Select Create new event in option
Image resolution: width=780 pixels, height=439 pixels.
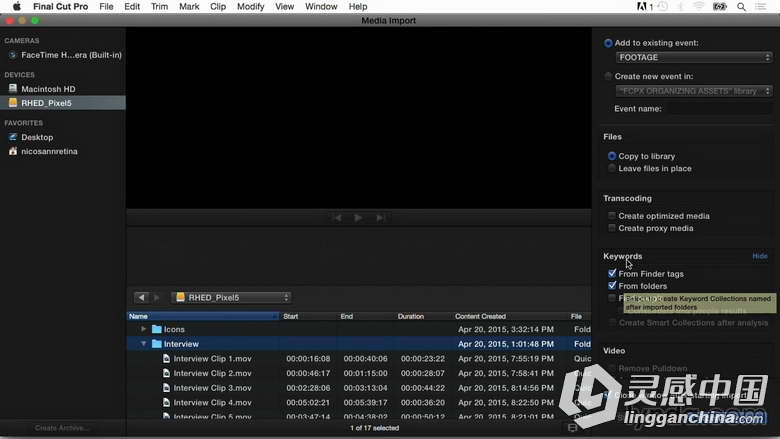point(608,77)
